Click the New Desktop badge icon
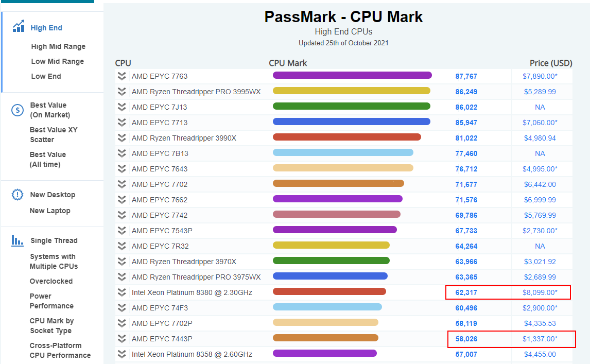The image size is (590, 364). [x=18, y=195]
